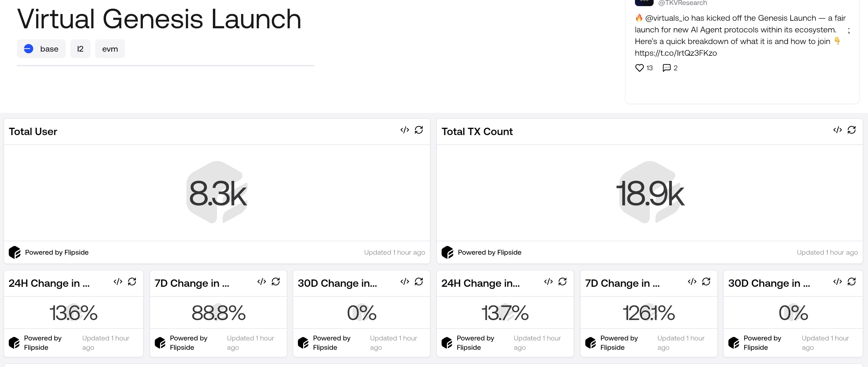Open the t.co link in tweet
Image resolution: width=868 pixels, height=367 pixels.
pyautogui.click(x=676, y=53)
